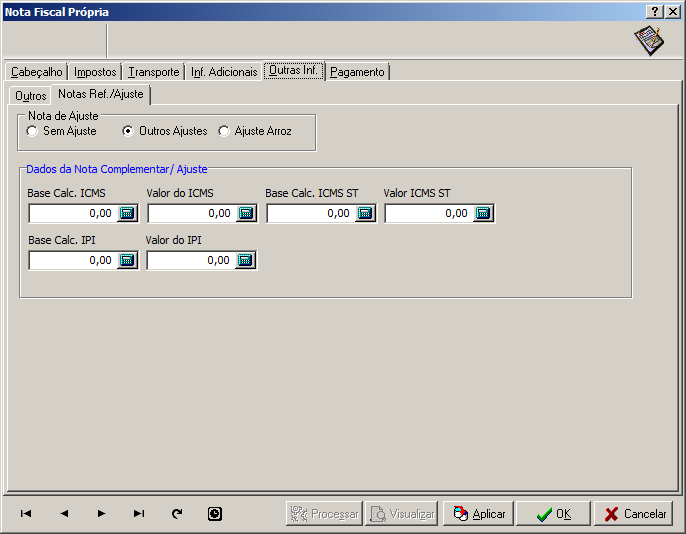This screenshot has height=534, width=686.
Task: Click the refresh record arrow icon
Action: (x=177, y=514)
